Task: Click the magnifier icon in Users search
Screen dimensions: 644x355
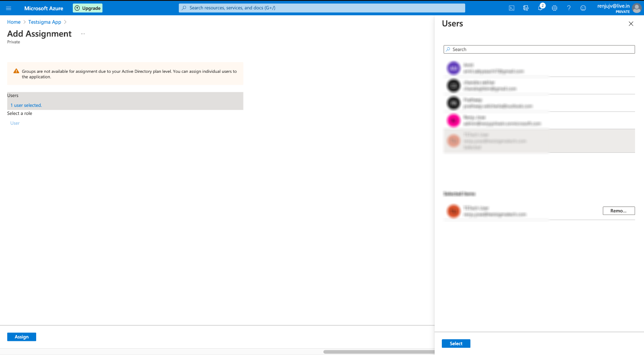Action: 448,49
